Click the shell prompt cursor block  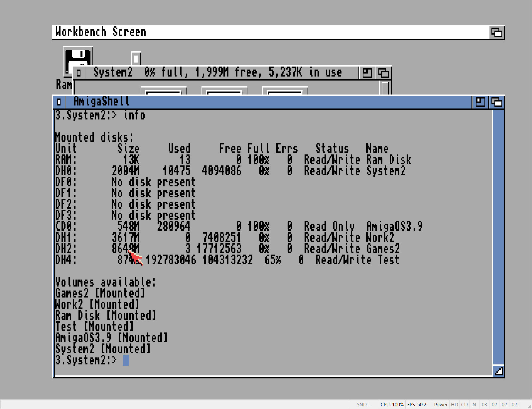click(126, 360)
